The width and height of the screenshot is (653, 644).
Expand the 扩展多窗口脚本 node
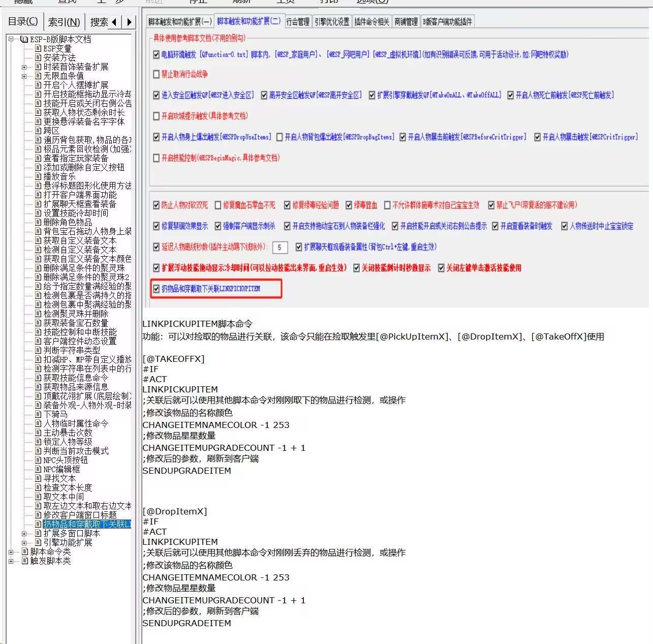click(24, 533)
